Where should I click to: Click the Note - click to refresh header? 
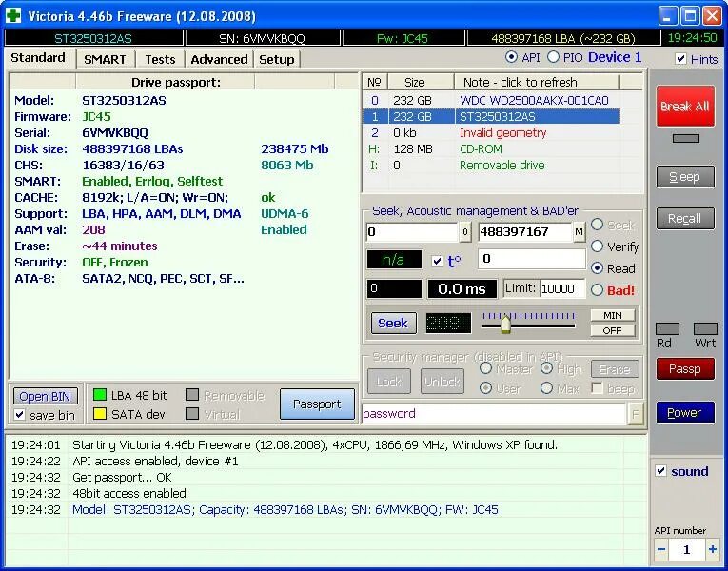tap(537, 82)
